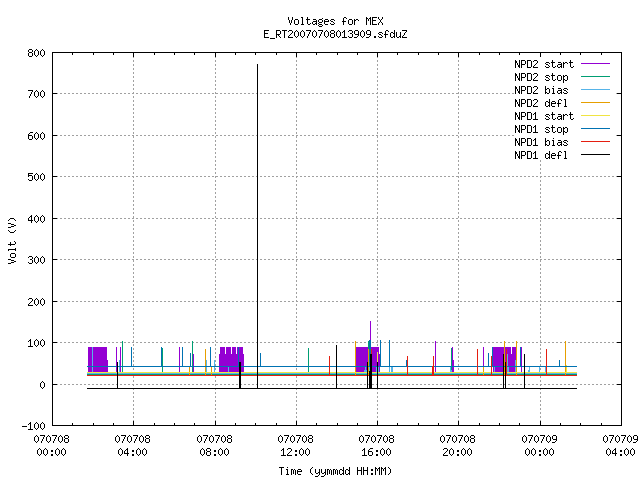Viewport: 640px width, 480px height.
Task: Click the purple NPD2 start legend line
Action: [x=596, y=64]
